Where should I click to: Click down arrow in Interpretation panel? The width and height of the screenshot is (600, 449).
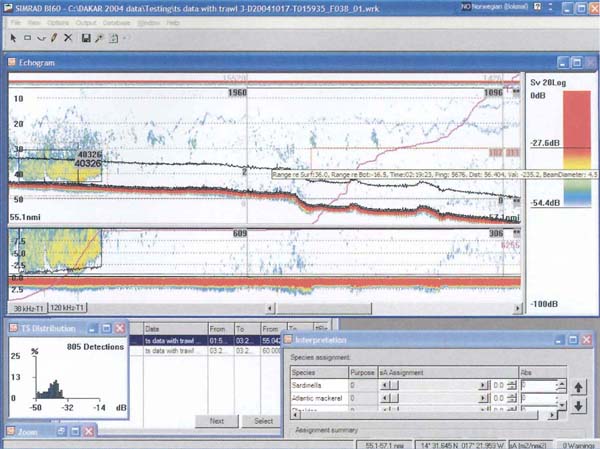(580, 405)
